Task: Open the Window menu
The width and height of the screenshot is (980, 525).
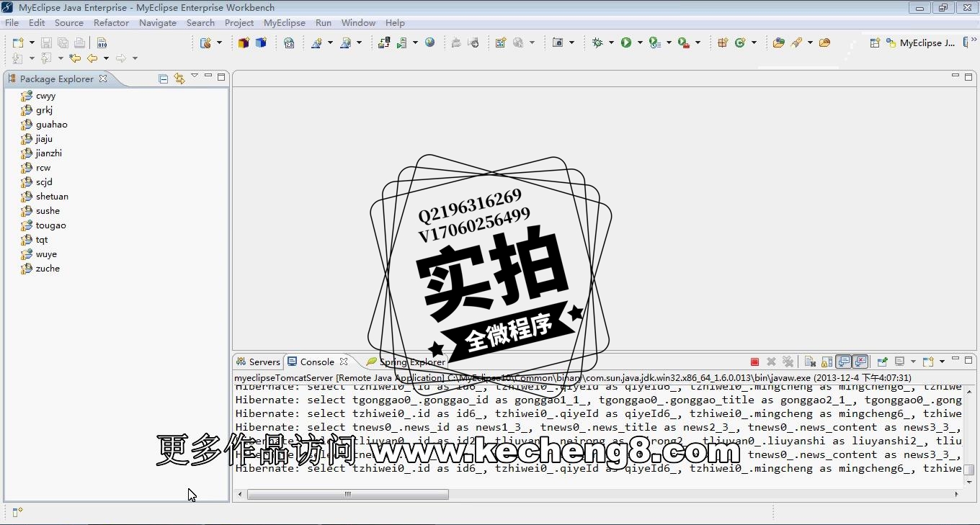Action: (358, 23)
